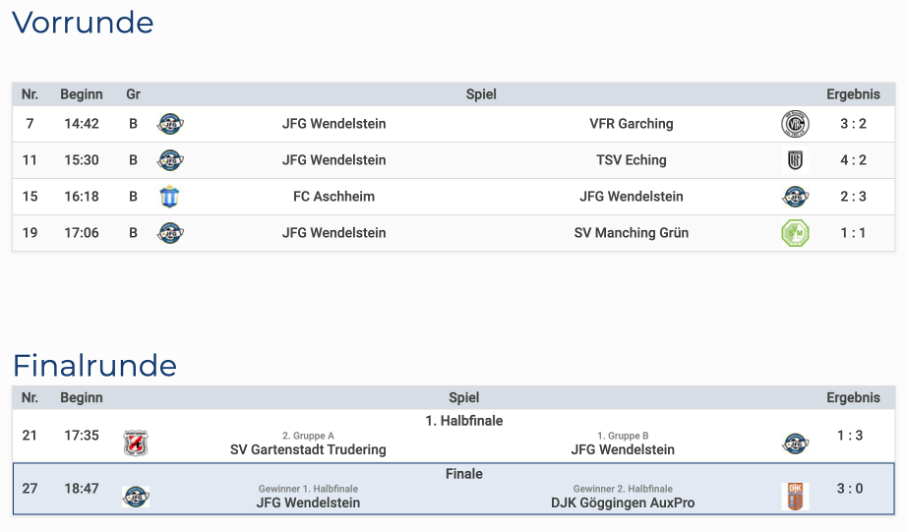Screen dimensions: 908x532
Task: Click the SV Manching Grün green logo
Action: [795, 233]
